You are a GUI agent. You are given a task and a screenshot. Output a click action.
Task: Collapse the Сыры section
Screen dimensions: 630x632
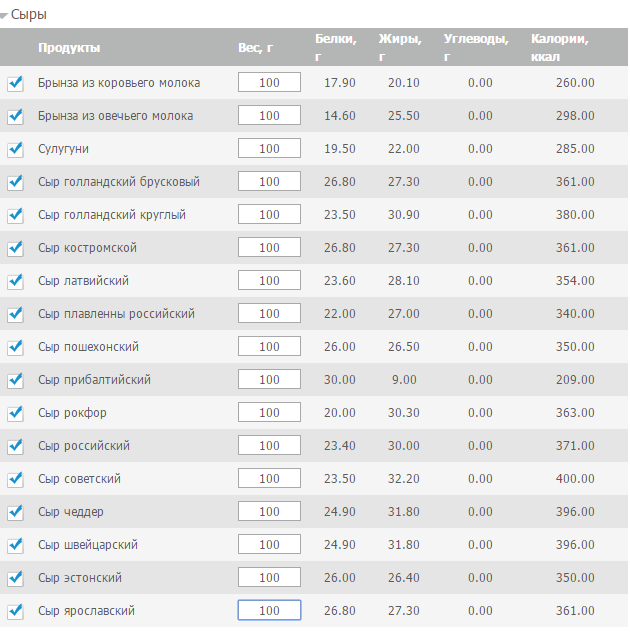click(x=6, y=15)
